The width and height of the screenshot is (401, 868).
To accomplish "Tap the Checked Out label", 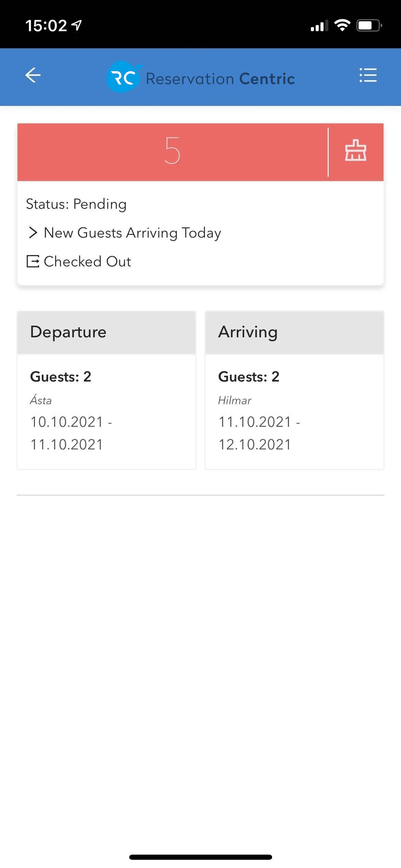I will pos(87,262).
